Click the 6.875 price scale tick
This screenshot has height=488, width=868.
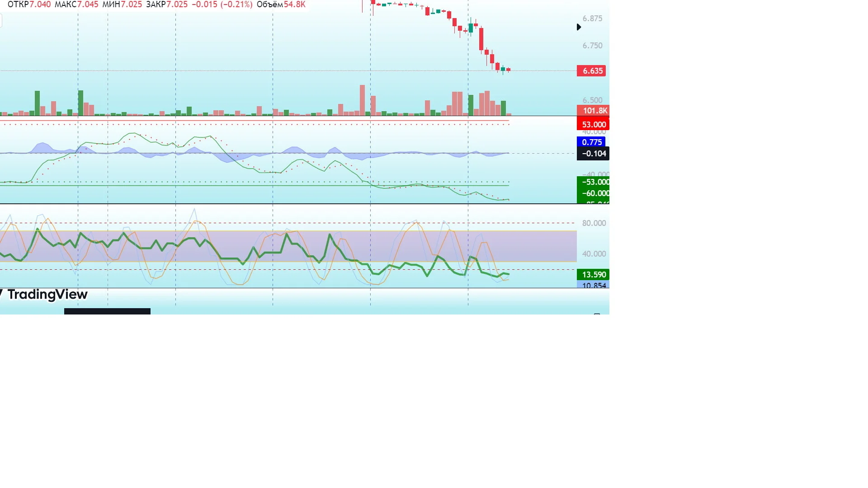pos(592,19)
